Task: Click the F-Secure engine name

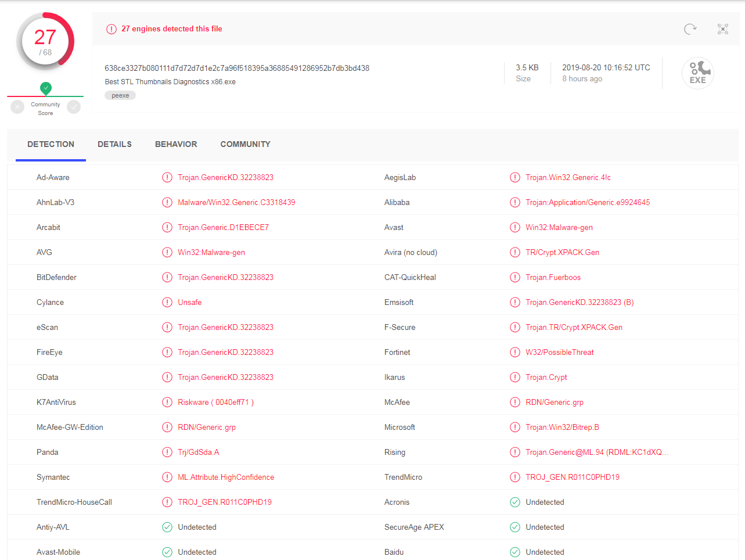Action: (x=400, y=328)
